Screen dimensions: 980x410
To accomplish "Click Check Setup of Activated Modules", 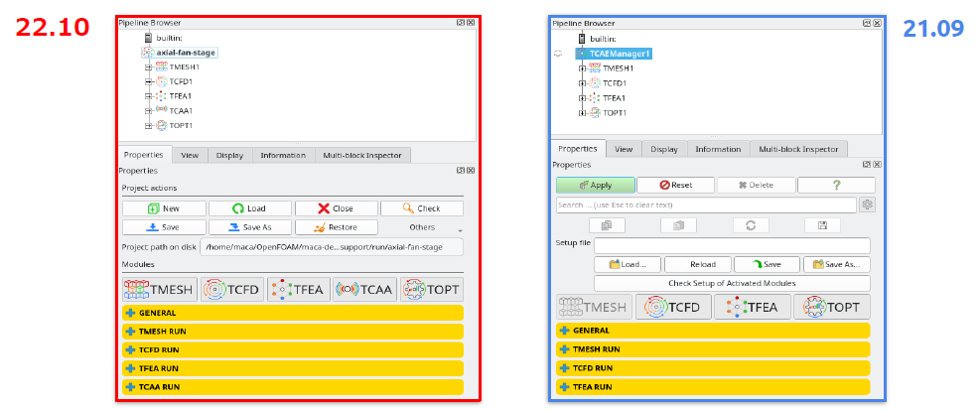I will click(x=732, y=283).
